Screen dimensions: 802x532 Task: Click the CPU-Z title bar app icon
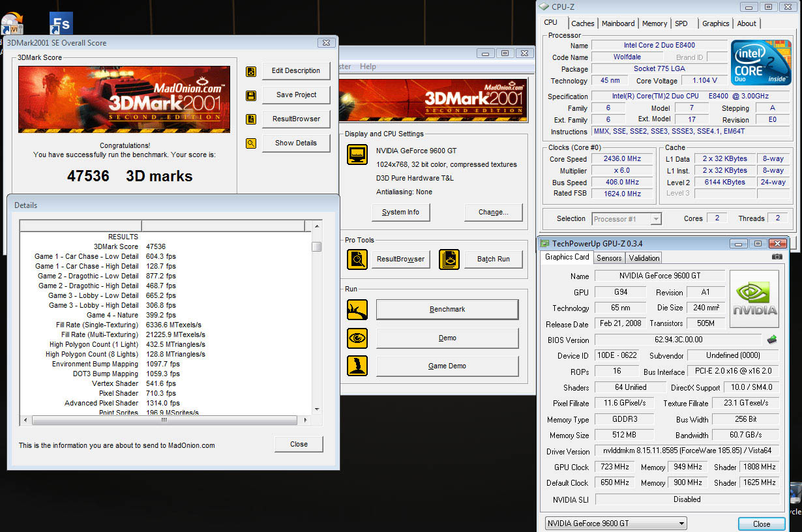pyautogui.click(x=545, y=7)
